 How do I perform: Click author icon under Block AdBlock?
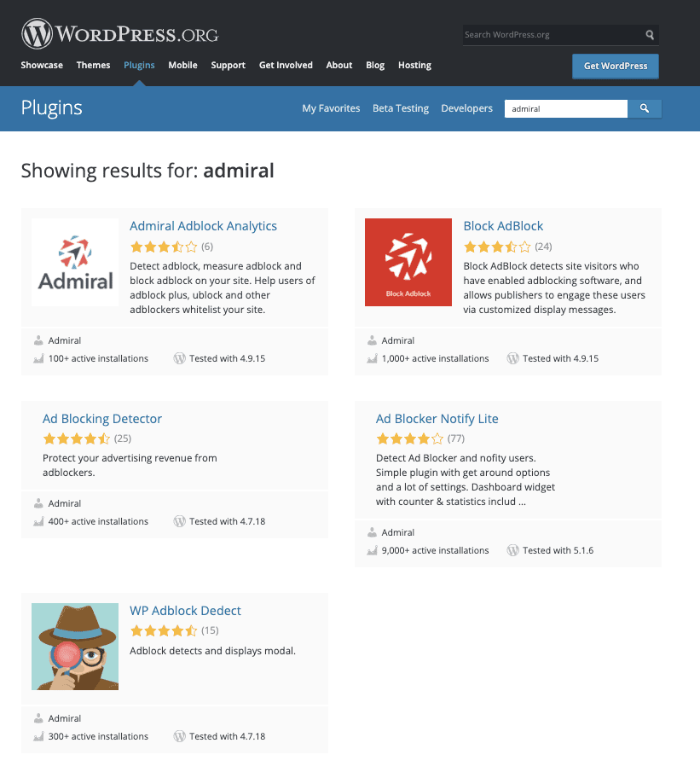pyautogui.click(x=372, y=340)
